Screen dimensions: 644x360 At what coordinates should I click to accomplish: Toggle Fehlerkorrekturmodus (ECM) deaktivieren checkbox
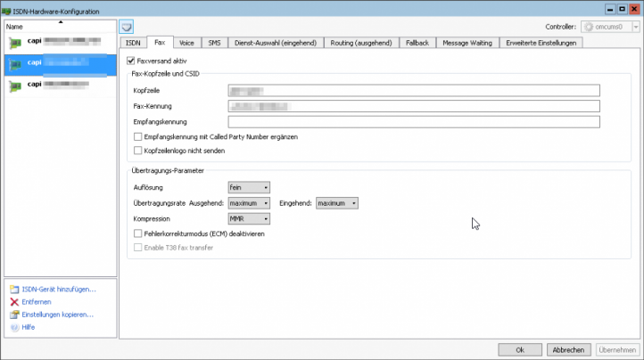[x=137, y=233]
